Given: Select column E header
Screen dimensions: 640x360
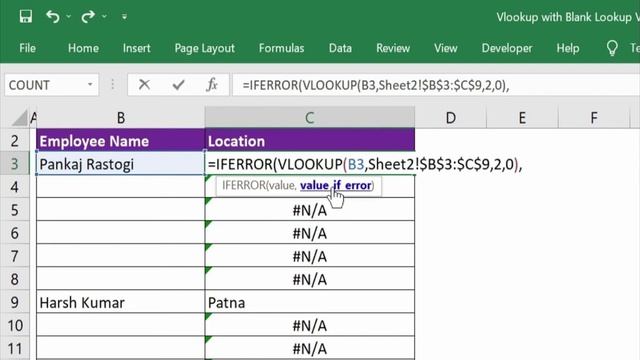Looking at the screenshot, I should click(x=522, y=118).
